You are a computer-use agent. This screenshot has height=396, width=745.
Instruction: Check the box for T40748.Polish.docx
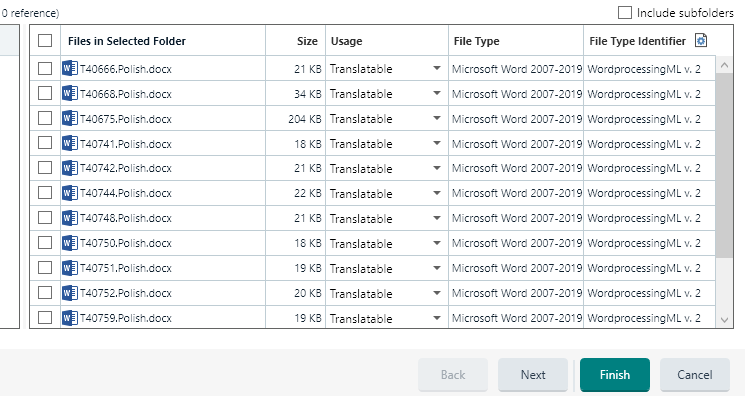pos(45,218)
